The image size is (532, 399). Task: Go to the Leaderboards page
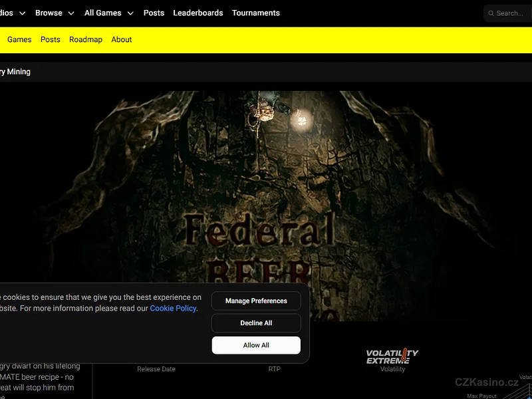[198, 13]
